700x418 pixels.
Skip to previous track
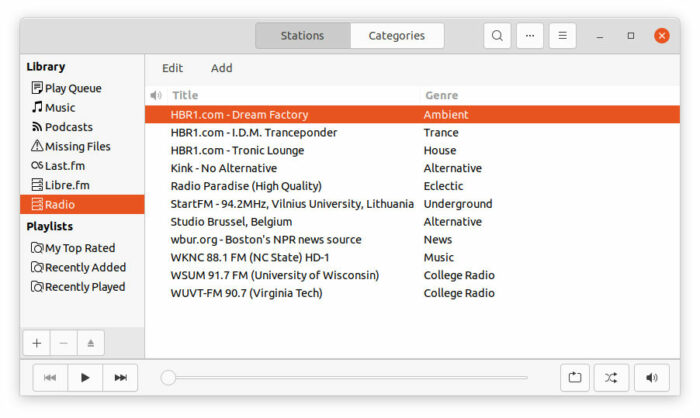point(50,378)
